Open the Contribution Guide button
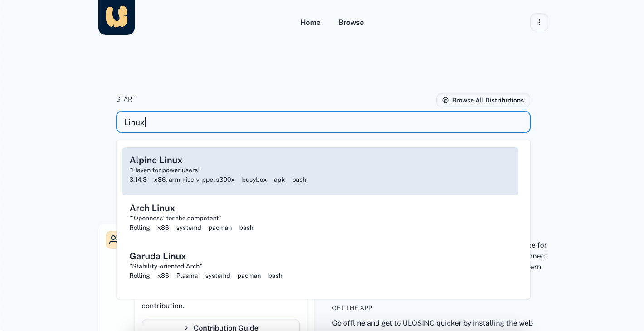The height and width of the screenshot is (331, 644). [221, 326]
